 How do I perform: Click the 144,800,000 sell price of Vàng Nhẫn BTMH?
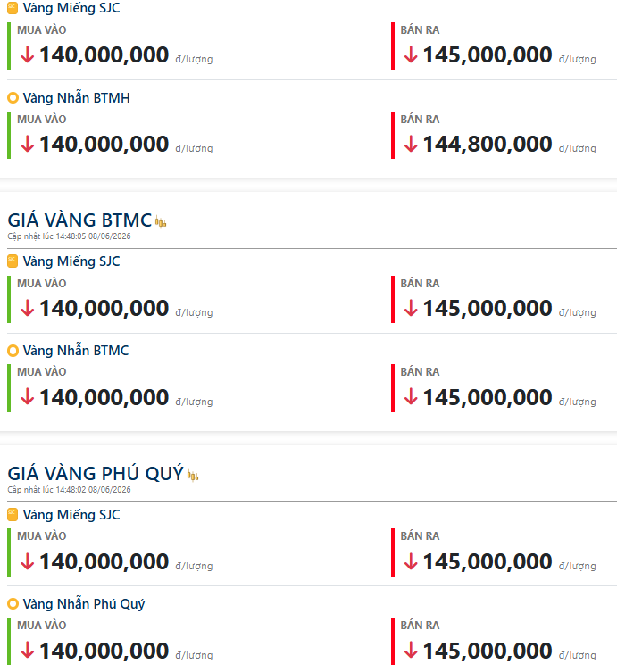pyautogui.click(x=488, y=144)
